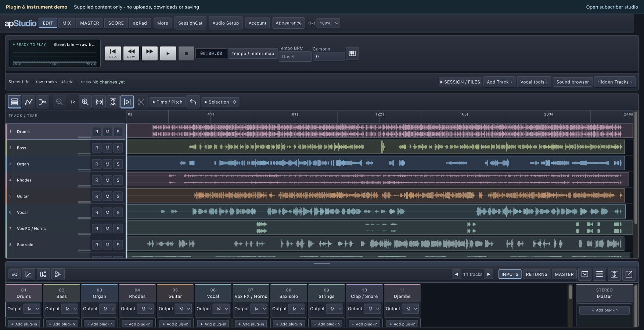Click the undo arrow button
Screen dimensions: 644x330
click(x=193, y=102)
